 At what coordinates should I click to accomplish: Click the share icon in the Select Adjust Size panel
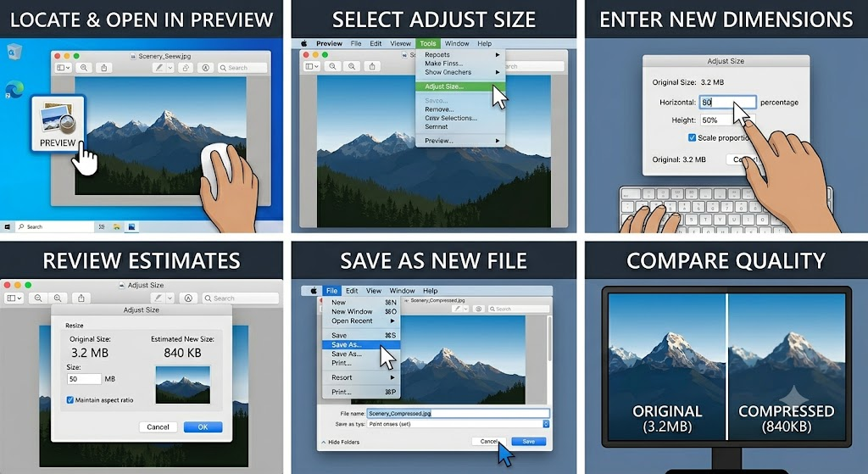pos(372,66)
